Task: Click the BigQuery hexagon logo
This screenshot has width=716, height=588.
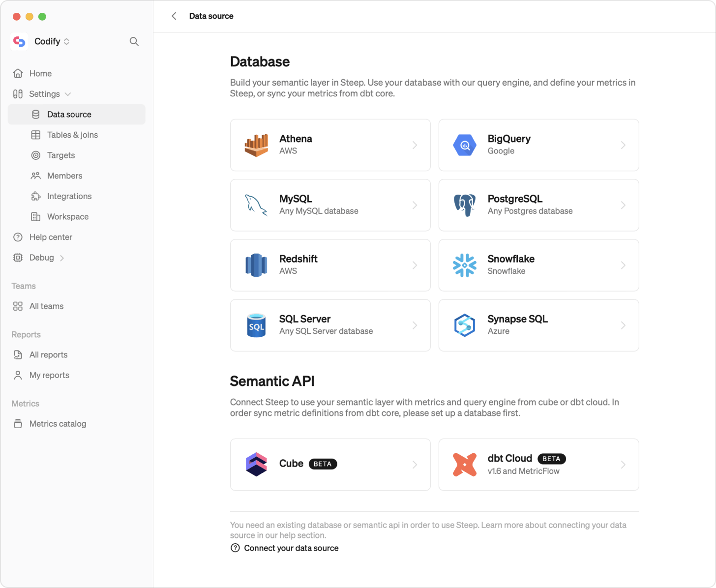Action: 465,145
